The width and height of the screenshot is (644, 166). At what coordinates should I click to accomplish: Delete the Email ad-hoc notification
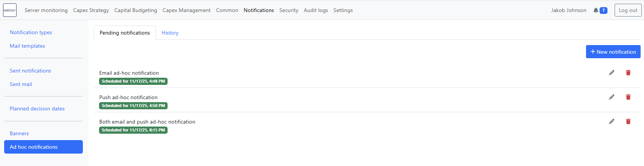[628, 72]
